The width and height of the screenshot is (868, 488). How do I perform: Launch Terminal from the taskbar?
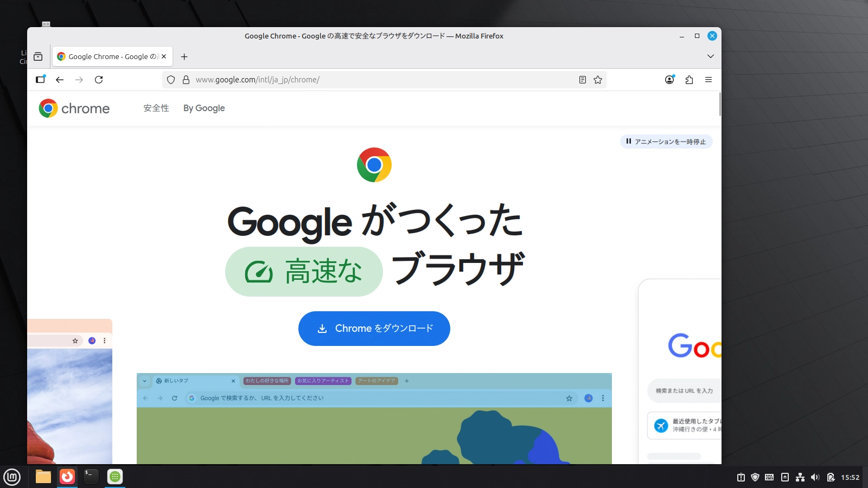point(91,477)
